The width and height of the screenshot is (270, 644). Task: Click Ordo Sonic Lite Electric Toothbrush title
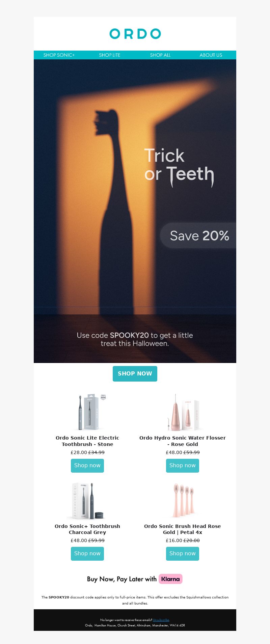(87, 441)
